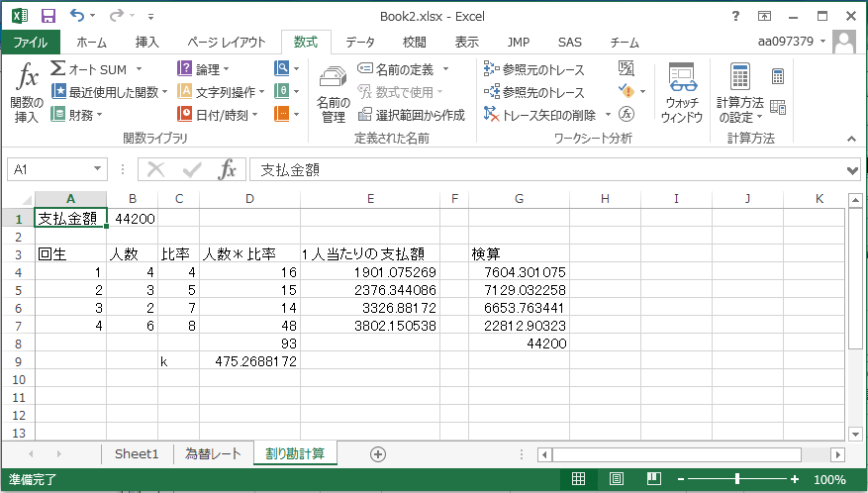The height and width of the screenshot is (493, 868).
Task: Switch to page layout view in status bar
Action: tap(616, 480)
